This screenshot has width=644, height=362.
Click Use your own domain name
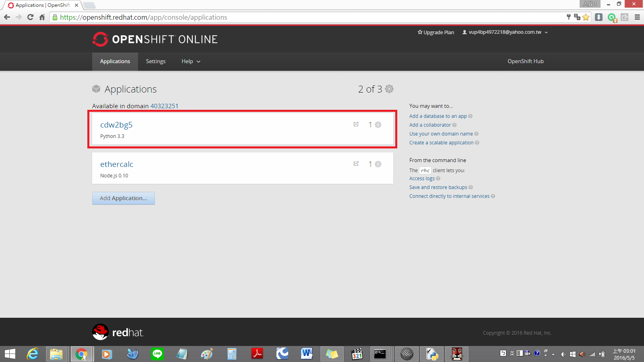point(441,134)
